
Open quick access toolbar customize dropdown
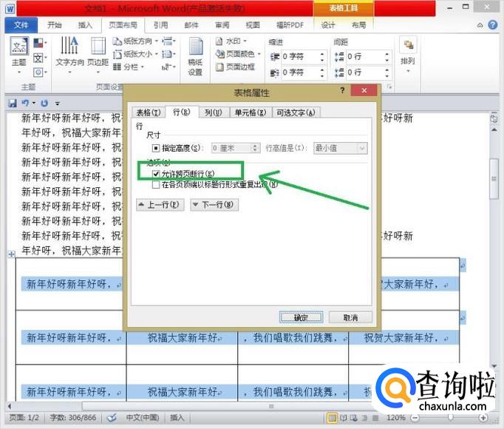click(x=57, y=104)
